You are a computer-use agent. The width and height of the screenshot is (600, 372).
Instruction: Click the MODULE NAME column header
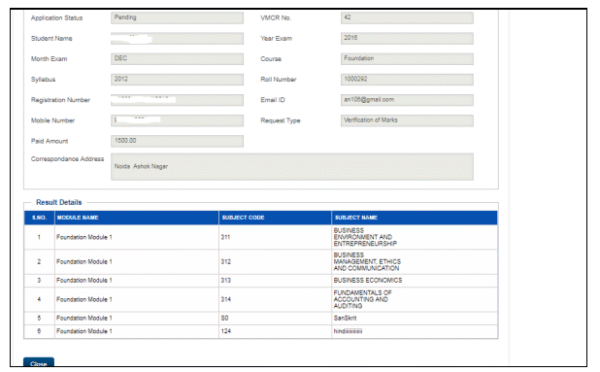pos(136,217)
